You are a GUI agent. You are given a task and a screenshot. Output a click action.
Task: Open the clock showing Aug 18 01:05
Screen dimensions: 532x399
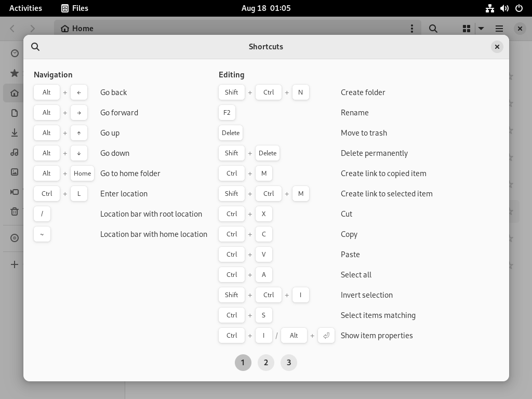coord(266,8)
